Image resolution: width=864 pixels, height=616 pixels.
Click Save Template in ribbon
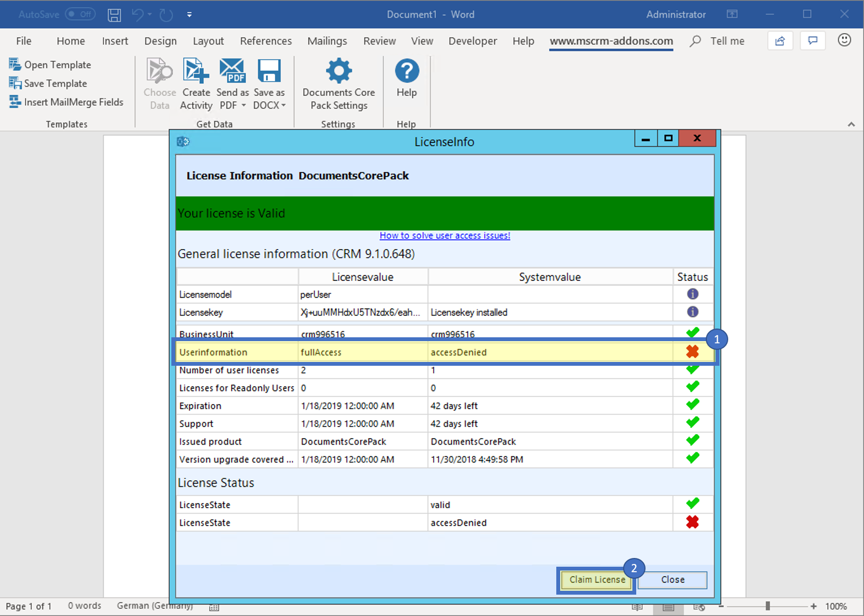[x=48, y=83]
